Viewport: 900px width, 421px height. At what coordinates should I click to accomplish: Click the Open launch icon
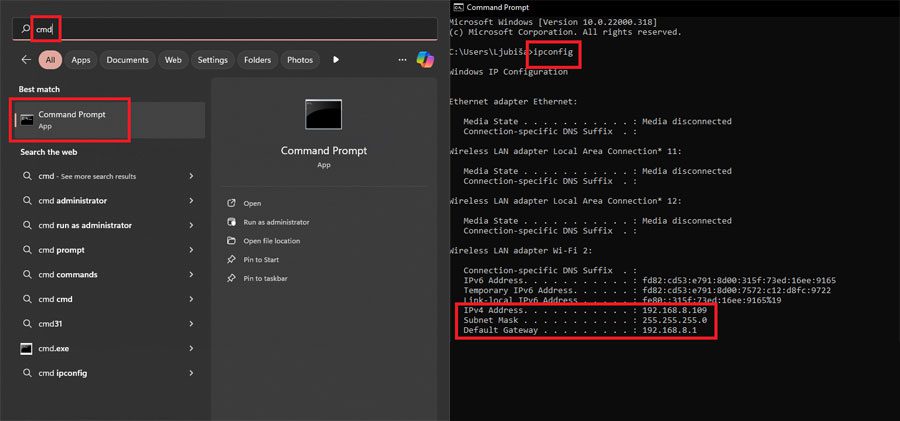231,203
